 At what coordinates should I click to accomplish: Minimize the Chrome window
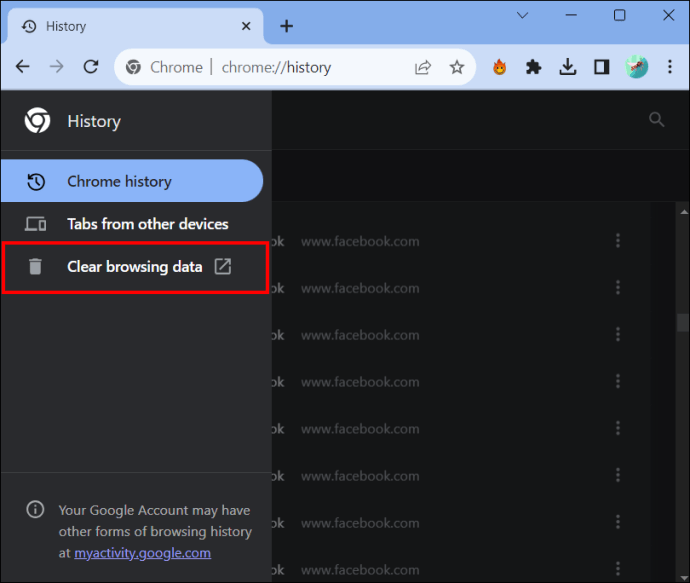[x=571, y=15]
